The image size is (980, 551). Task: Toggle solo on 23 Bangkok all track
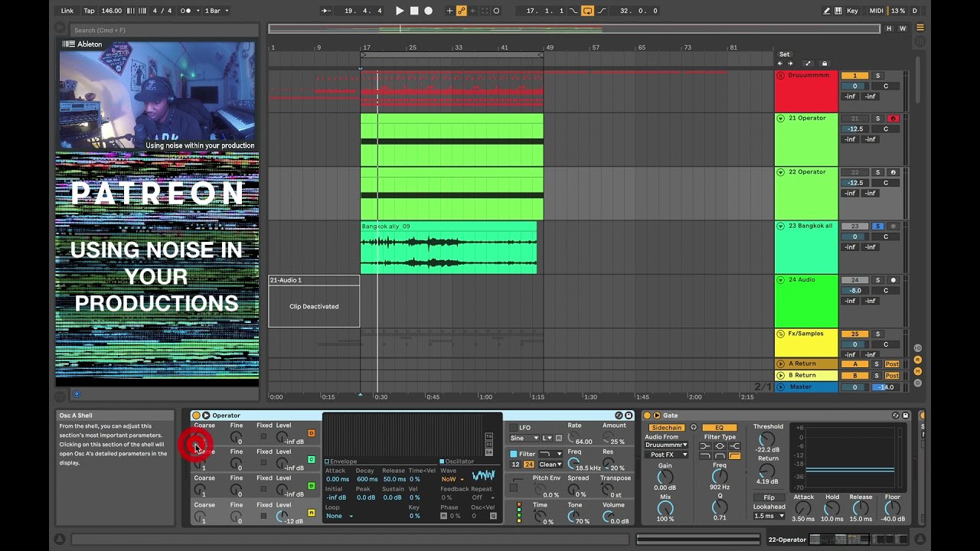pos(878,227)
